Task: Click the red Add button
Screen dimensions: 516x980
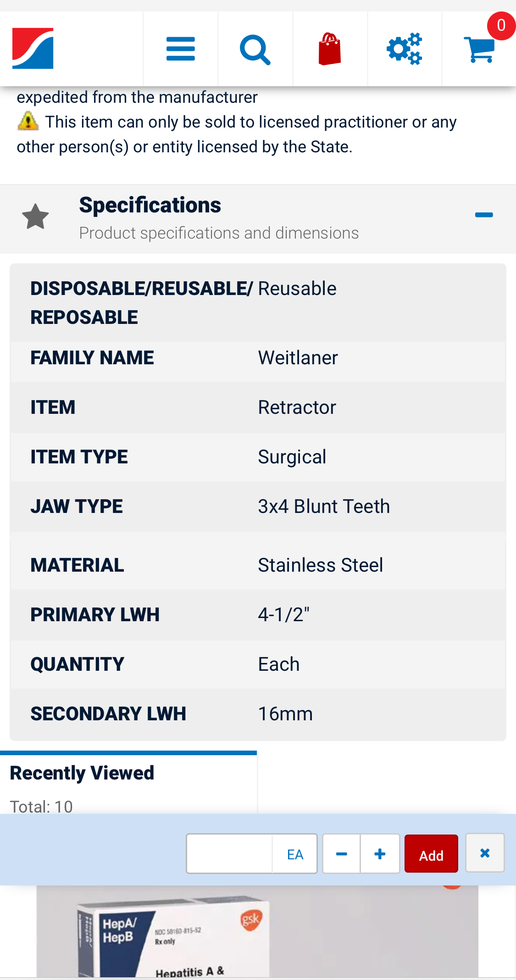Action: pos(431,853)
